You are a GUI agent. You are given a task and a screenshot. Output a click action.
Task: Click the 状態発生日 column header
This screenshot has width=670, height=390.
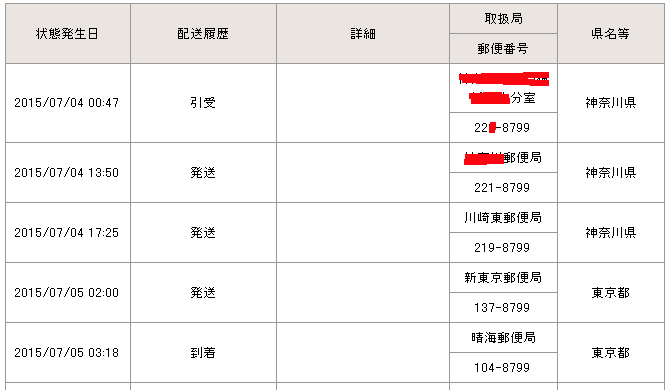pos(68,34)
